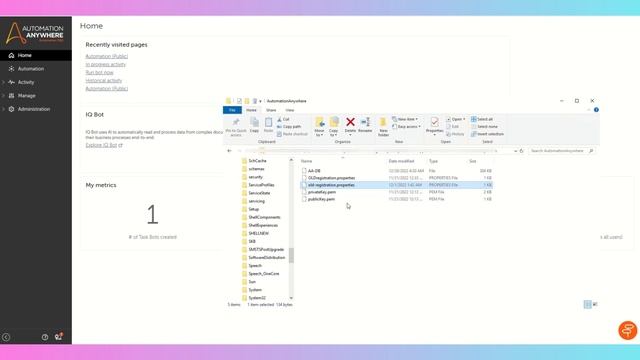Open the File tab in Explorer ribbon
The width and height of the screenshot is (640, 360).
[x=232, y=110]
